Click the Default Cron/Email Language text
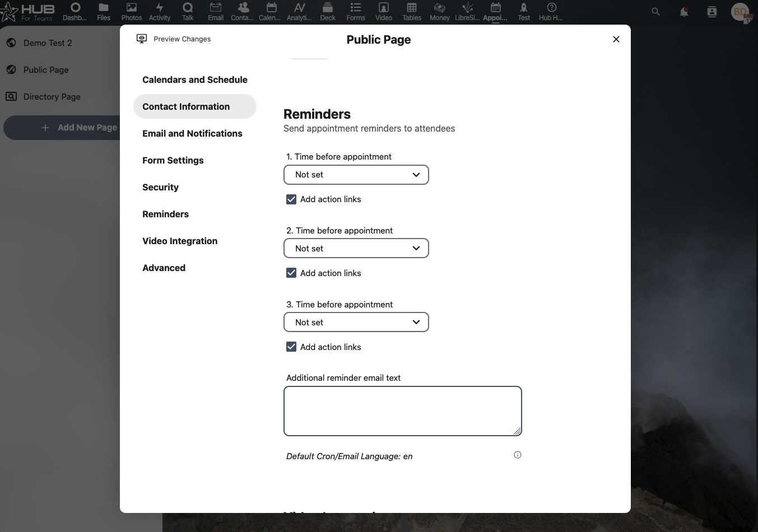This screenshot has height=532, width=758. tap(349, 456)
